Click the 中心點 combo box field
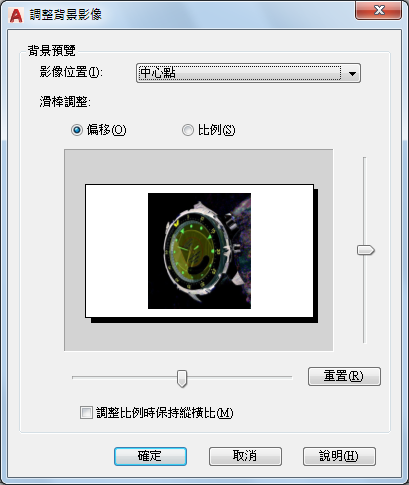 [248, 73]
